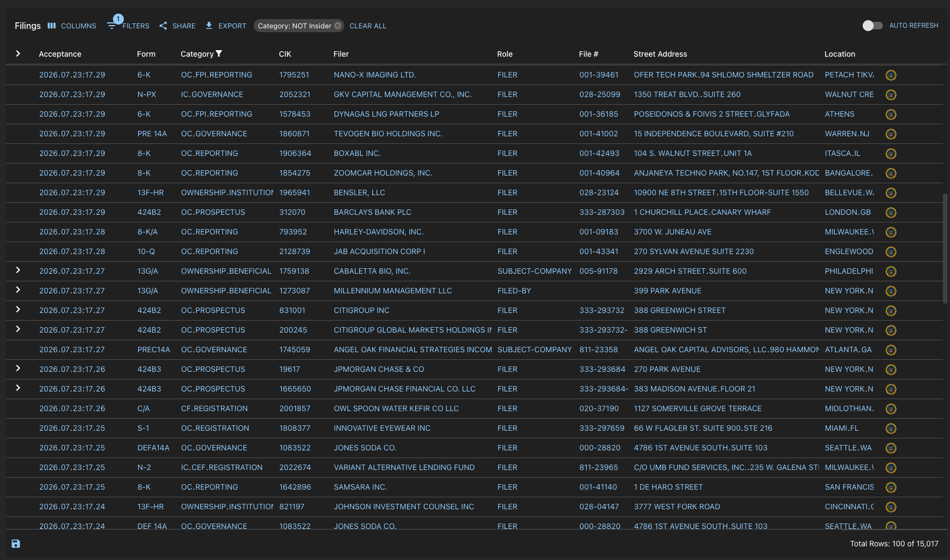Save the grid via the bottom-left disk icon
Viewport: 950px width, 560px height.
coord(16,544)
